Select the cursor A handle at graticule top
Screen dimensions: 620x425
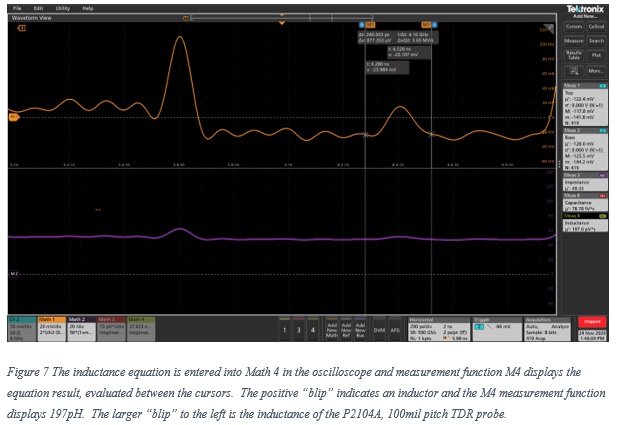tap(435, 25)
